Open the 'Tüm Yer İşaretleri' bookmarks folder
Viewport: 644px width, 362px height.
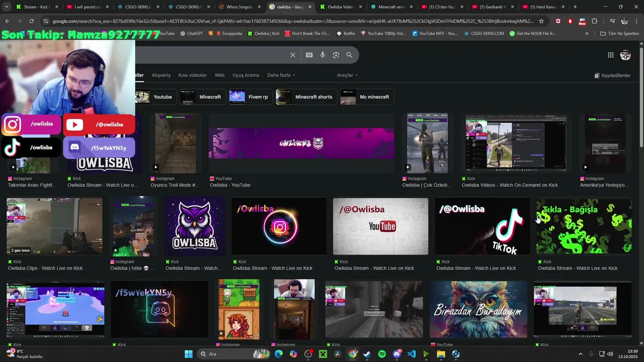619,33
